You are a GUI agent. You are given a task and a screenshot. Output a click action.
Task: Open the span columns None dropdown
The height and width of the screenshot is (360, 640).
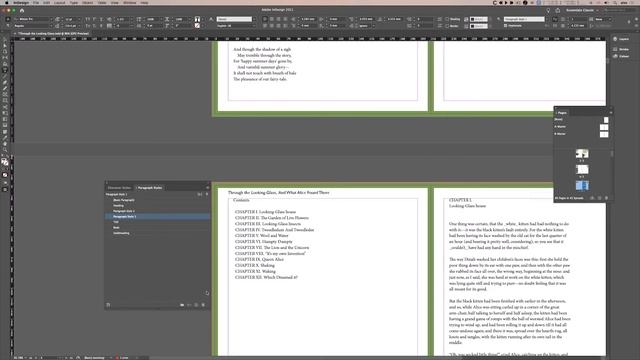[603, 19]
